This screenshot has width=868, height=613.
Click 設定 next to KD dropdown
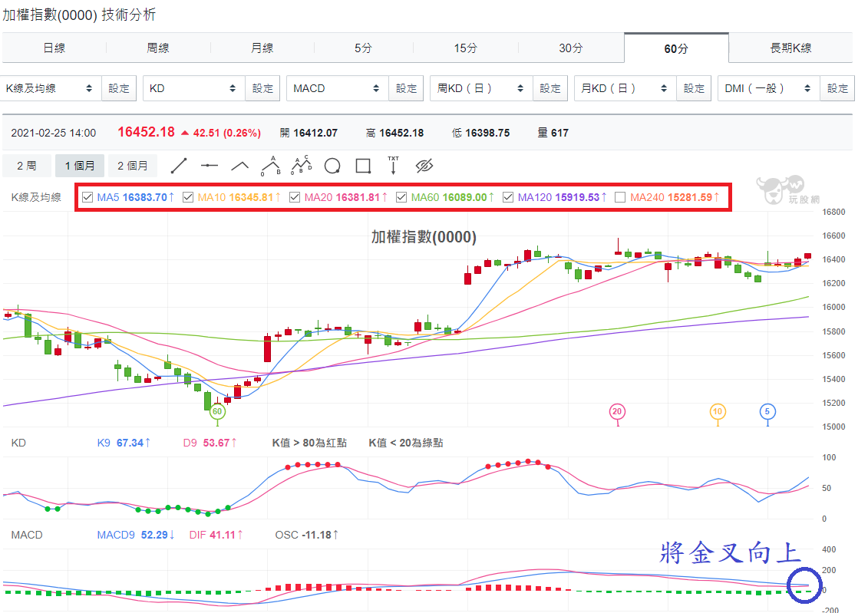click(262, 88)
